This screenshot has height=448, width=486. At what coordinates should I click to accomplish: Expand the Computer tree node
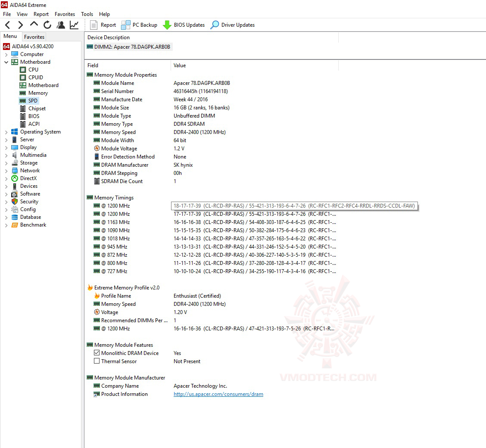(x=6, y=54)
